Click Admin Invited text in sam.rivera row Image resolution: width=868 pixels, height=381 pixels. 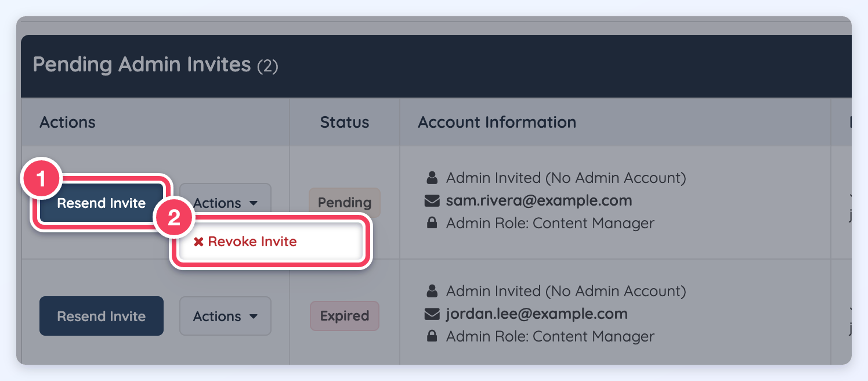click(566, 178)
